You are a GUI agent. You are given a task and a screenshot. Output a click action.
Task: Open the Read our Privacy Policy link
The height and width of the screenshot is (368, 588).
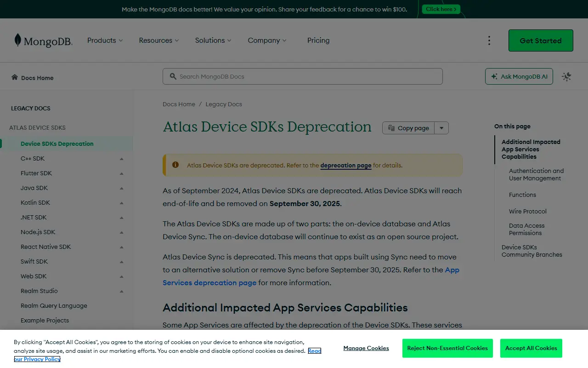coord(314,351)
